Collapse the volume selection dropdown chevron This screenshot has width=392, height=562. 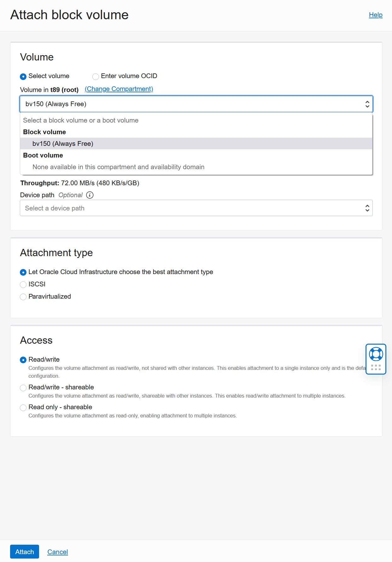click(367, 104)
